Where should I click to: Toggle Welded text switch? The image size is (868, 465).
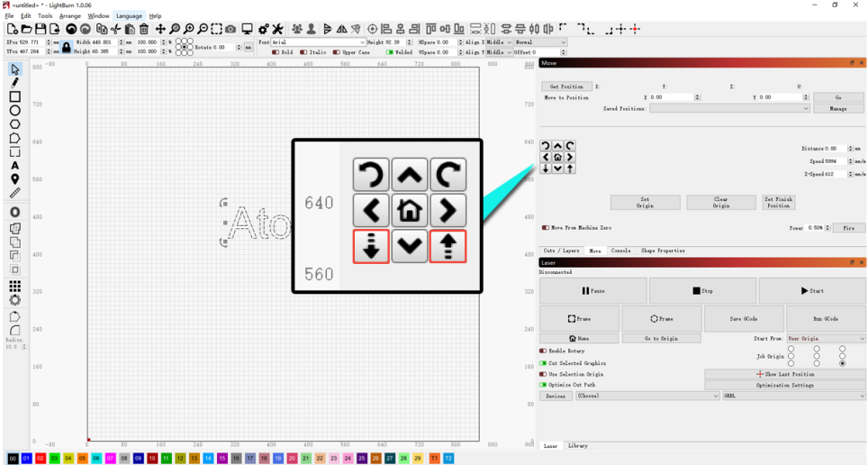pos(390,52)
